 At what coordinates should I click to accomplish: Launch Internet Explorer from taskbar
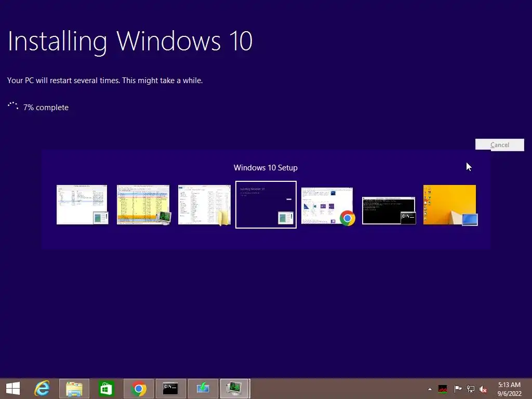click(42, 389)
